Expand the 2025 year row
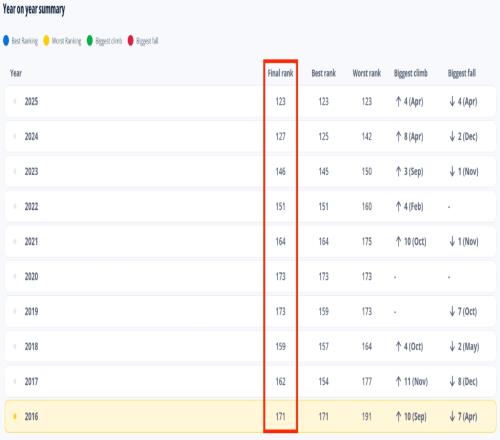Viewport: 500px width, 440px height. [15, 101]
